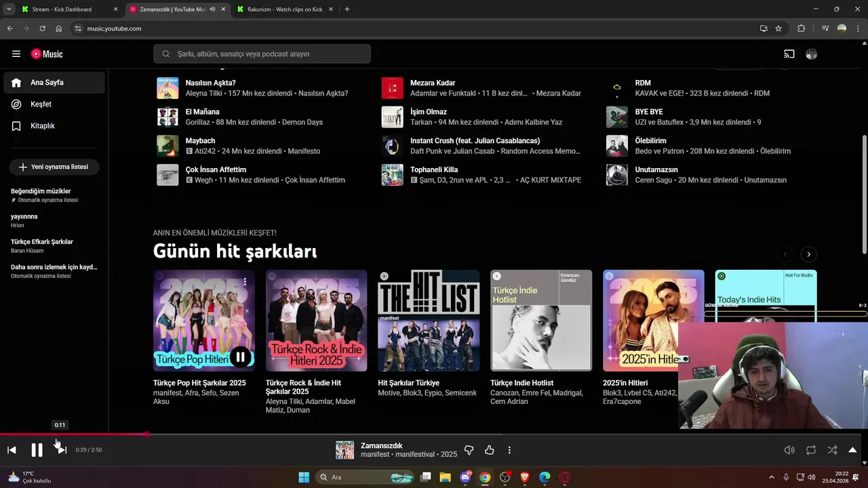This screenshot has height=488, width=868.
Task: Dislike the song Zamansızdık
Action: pos(469,450)
